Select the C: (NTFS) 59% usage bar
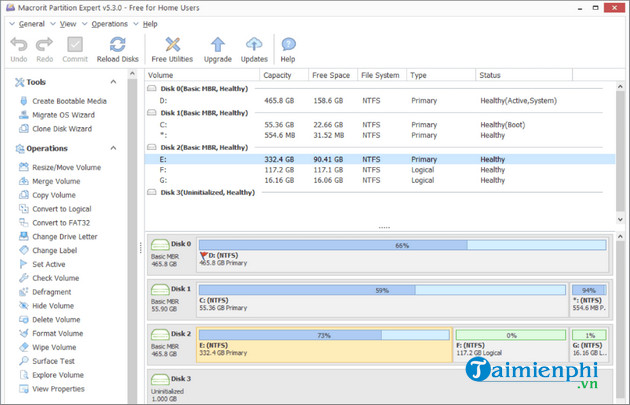 coord(382,290)
